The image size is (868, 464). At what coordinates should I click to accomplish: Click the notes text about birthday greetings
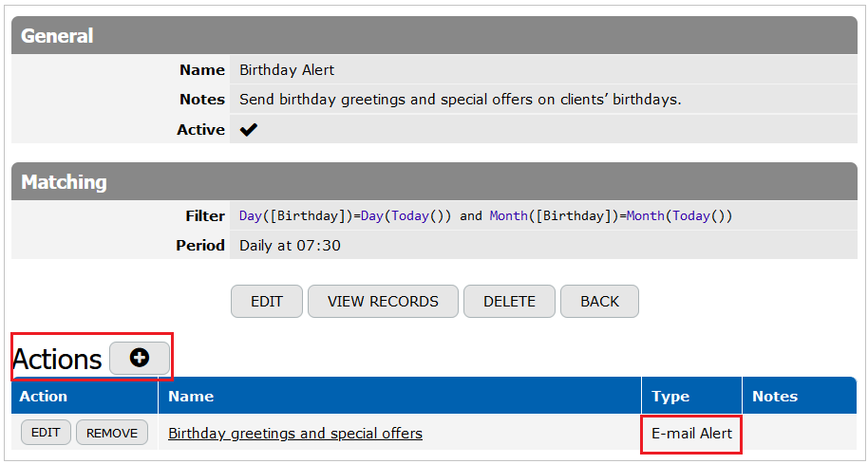[460, 100]
